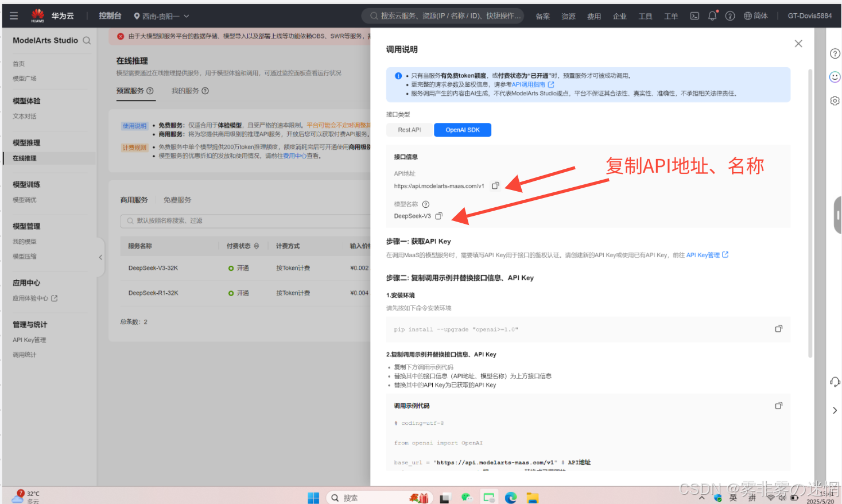Open 模型调优 in the sidebar
The image size is (842, 504).
pos(25,200)
